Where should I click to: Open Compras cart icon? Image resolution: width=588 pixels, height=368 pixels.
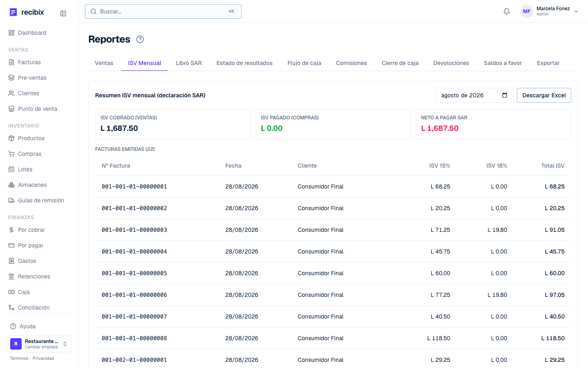(x=11, y=154)
